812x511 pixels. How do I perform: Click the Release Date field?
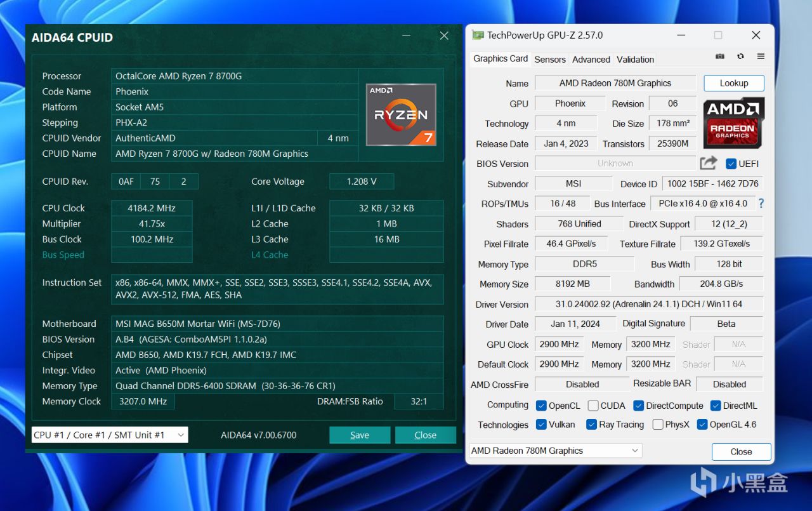566,143
